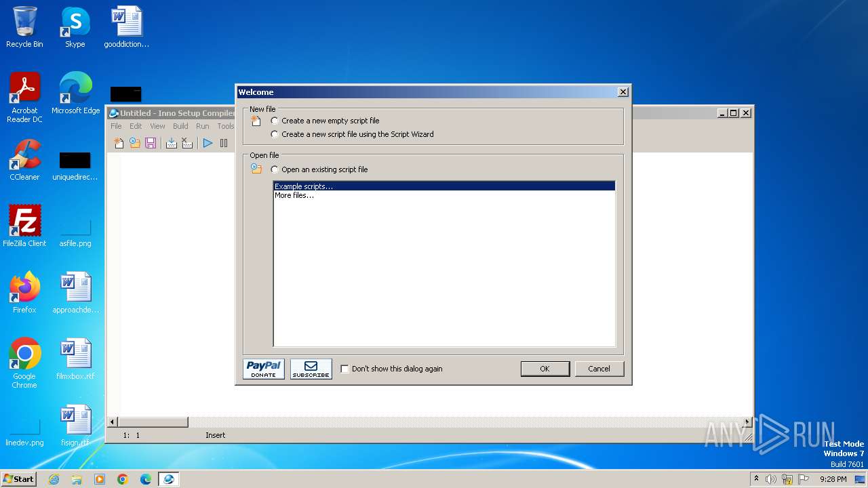Click the Action Center flag tray icon
868x488 pixels.
(804, 479)
